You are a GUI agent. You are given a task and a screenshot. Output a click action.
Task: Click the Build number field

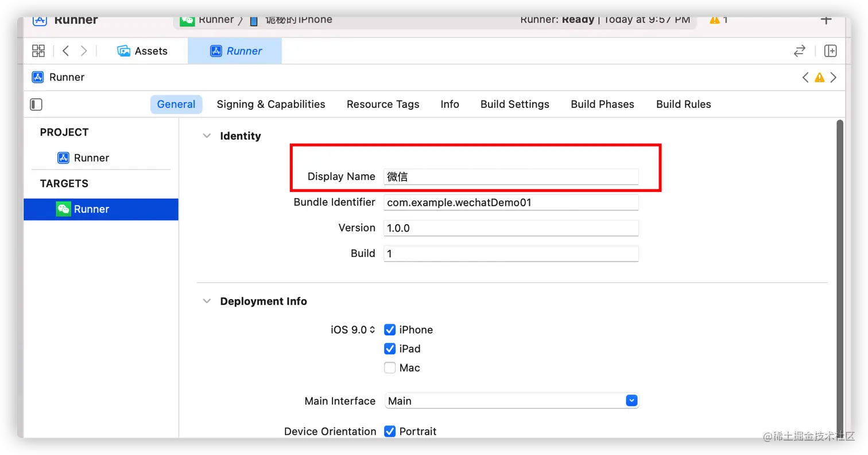(511, 253)
